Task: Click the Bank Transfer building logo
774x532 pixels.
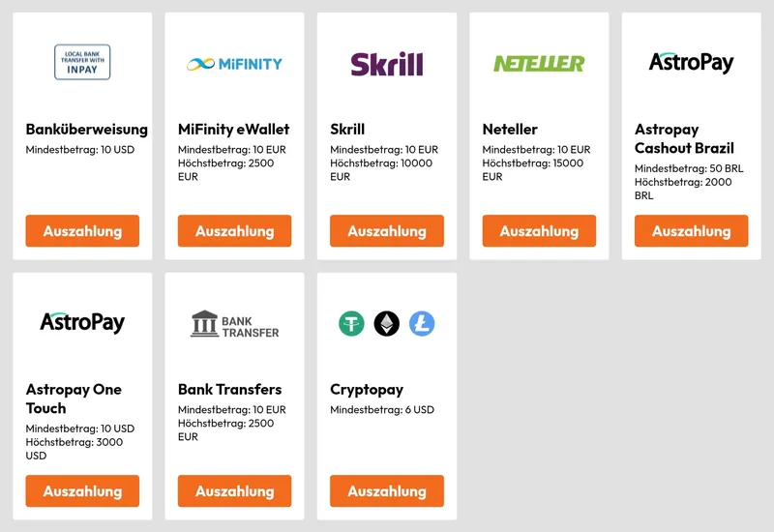Action: coord(234,324)
